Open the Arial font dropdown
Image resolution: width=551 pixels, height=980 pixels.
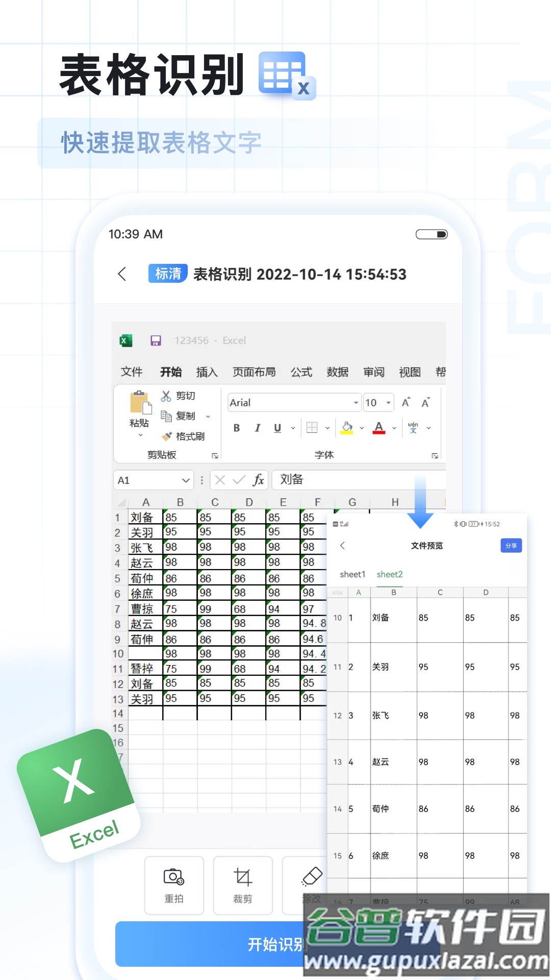pos(356,403)
